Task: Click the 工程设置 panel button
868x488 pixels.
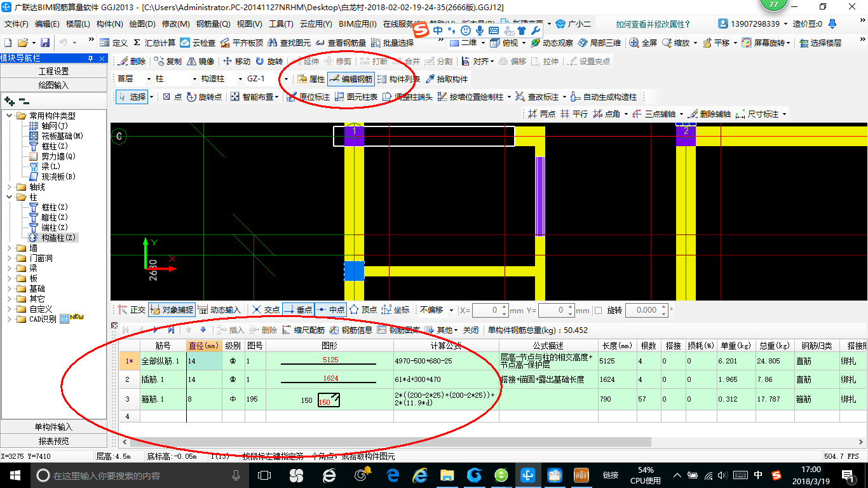Action: [54, 71]
